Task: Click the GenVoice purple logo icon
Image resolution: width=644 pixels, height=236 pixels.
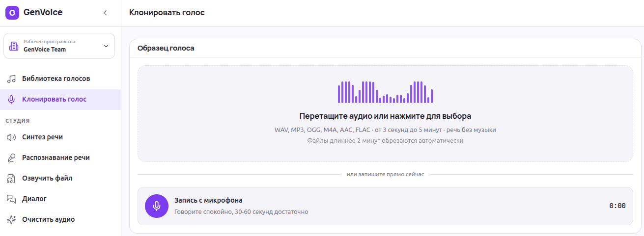Action: point(12,13)
